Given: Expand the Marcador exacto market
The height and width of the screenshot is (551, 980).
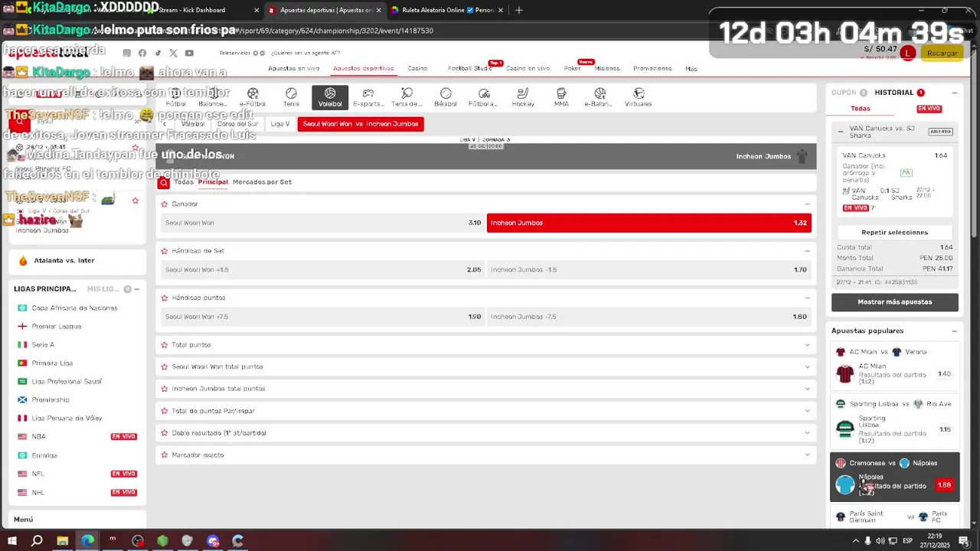Looking at the screenshot, I should pos(807,455).
